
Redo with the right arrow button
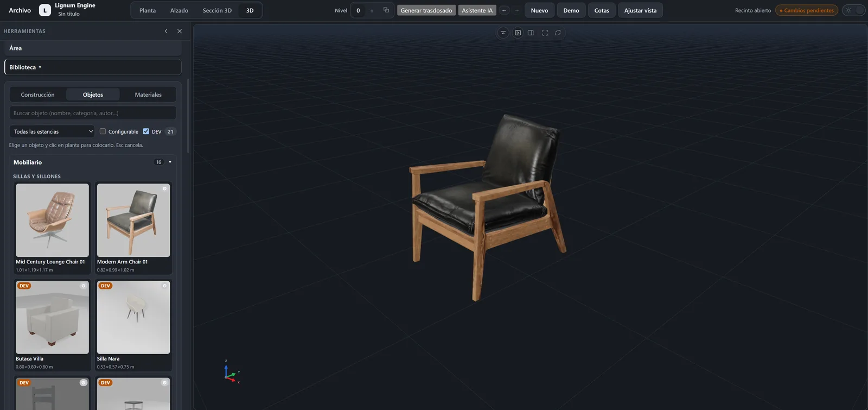(516, 10)
